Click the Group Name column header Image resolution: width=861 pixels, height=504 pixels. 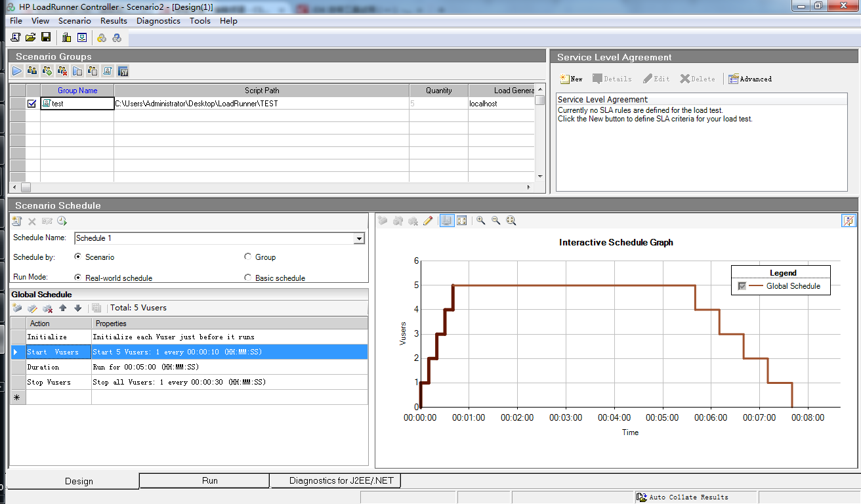point(77,91)
